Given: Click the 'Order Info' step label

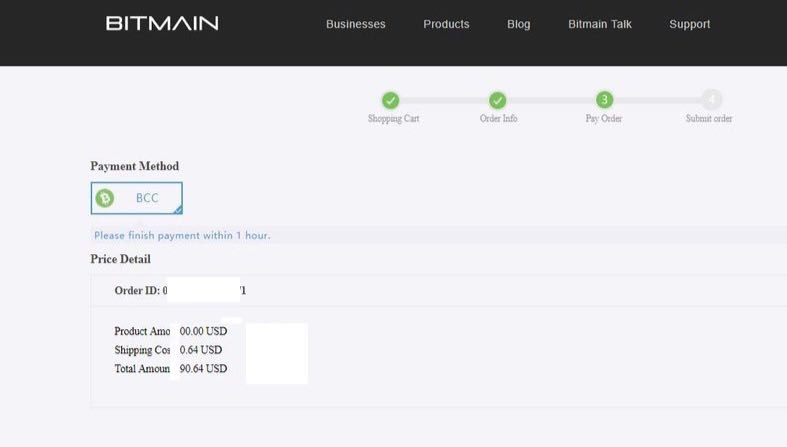Looking at the screenshot, I should [x=498, y=118].
